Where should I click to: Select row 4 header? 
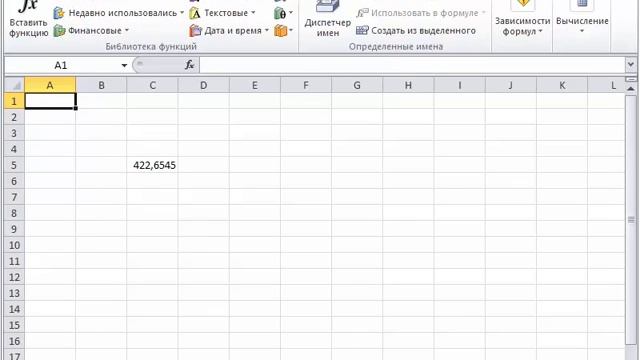pyautogui.click(x=14, y=149)
